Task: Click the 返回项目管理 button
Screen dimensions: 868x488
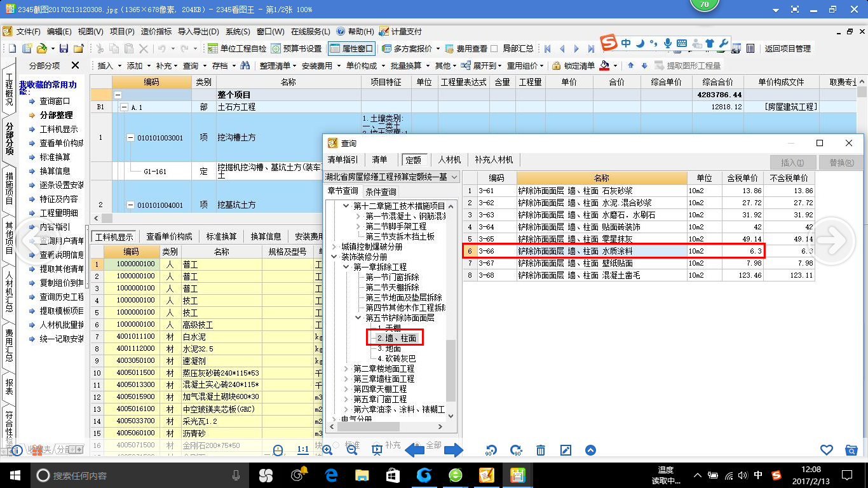Action: click(x=787, y=48)
